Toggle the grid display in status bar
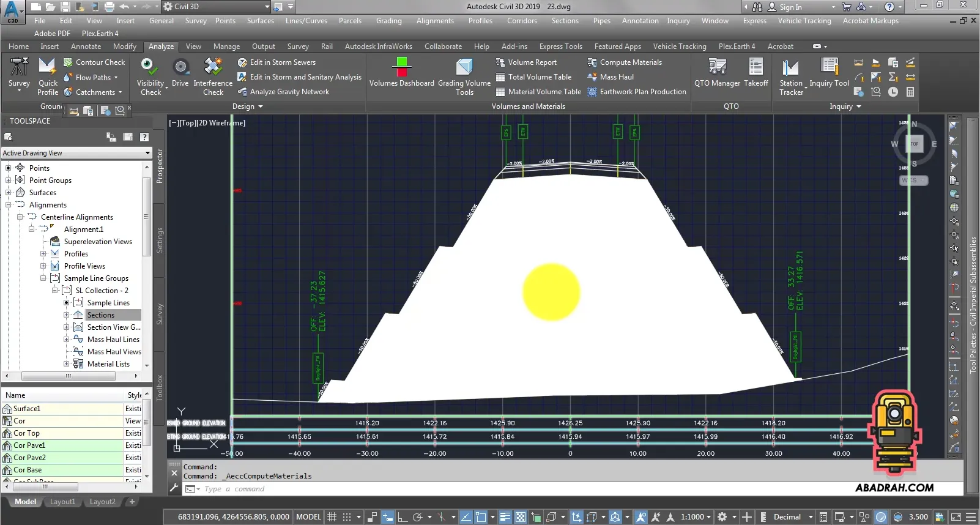The image size is (980, 525). [x=332, y=517]
